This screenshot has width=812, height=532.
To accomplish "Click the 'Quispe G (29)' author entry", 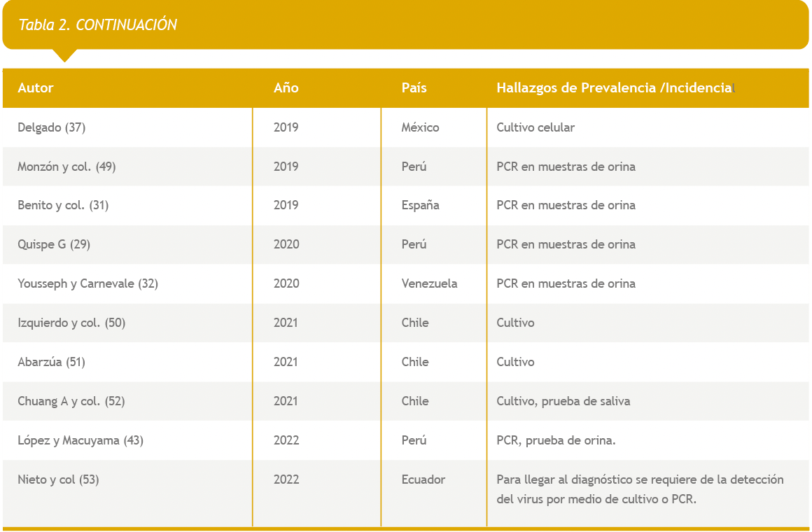I will point(54,244).
